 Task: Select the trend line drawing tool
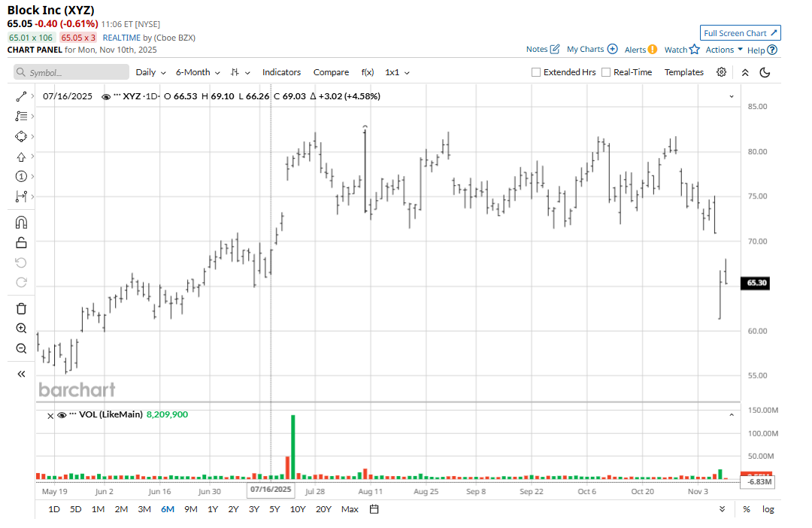click(x=21, y=96)
